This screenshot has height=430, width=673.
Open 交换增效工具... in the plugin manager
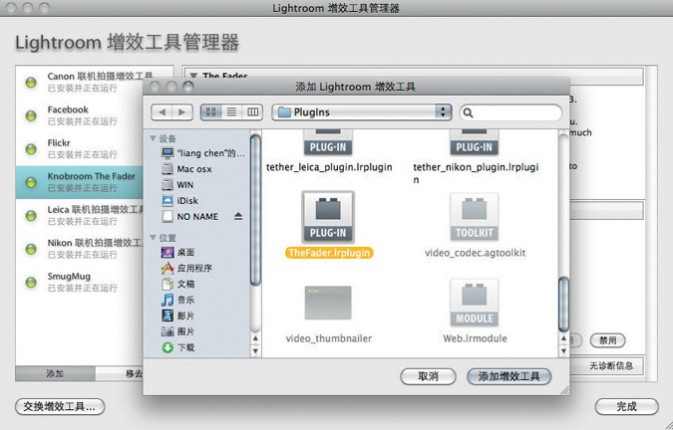[x=60, y=406]
